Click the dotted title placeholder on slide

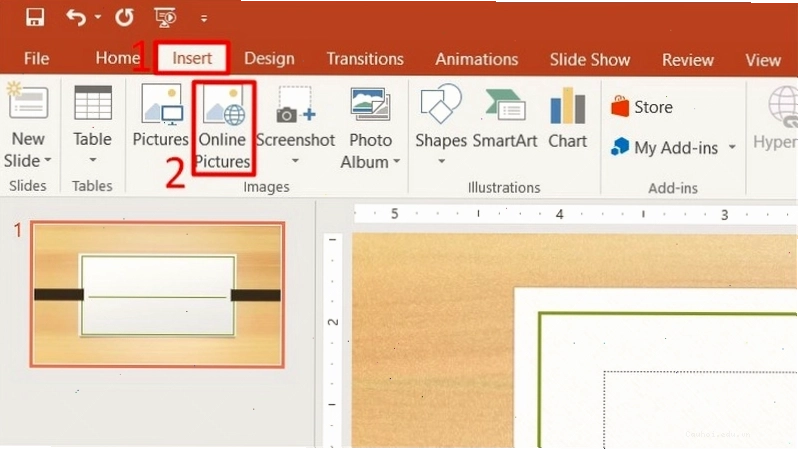click(701, 409)
